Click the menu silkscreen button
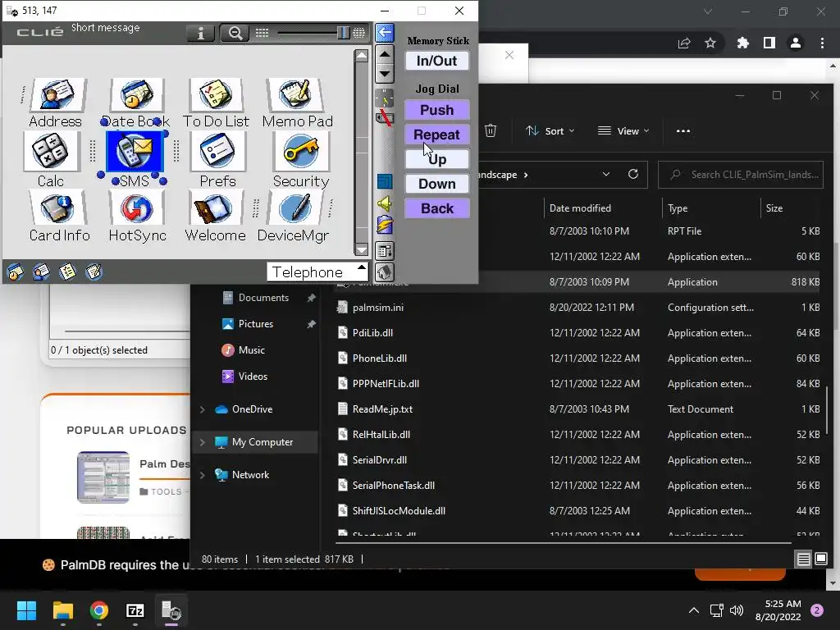Image resolution: width=840 pixels, height=630 pixels. 385,250
